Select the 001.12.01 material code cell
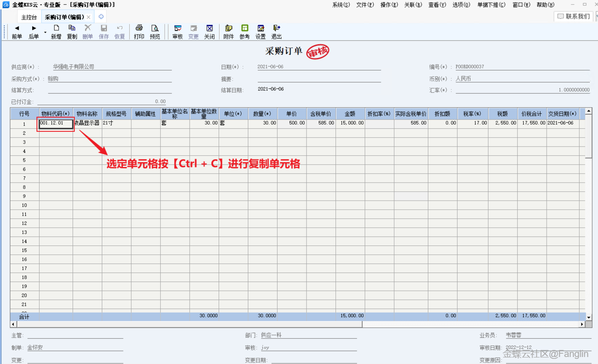Screen dimensions: 598x364 (56, 123)
